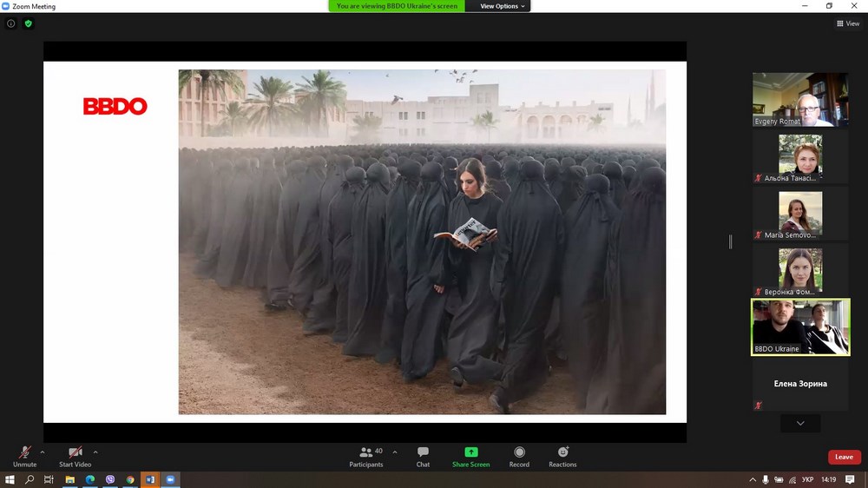Select Evgeny Romat's video thumbnail
This screenshot has width=868, height=488.
tap(799, 99)
